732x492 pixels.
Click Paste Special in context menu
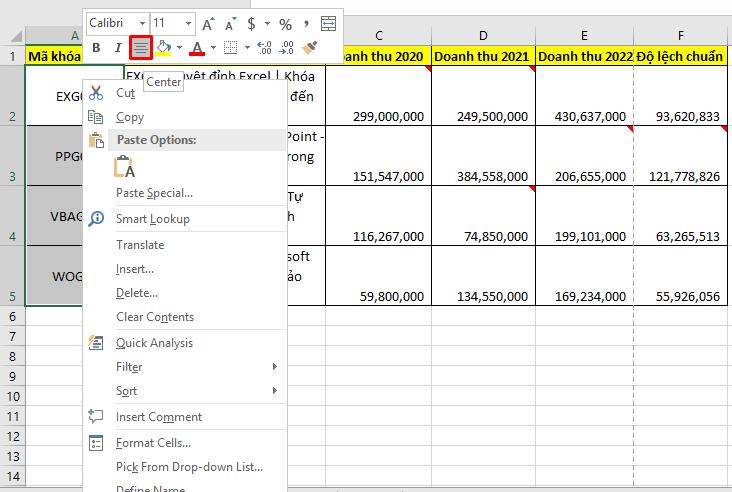[154, 193]
